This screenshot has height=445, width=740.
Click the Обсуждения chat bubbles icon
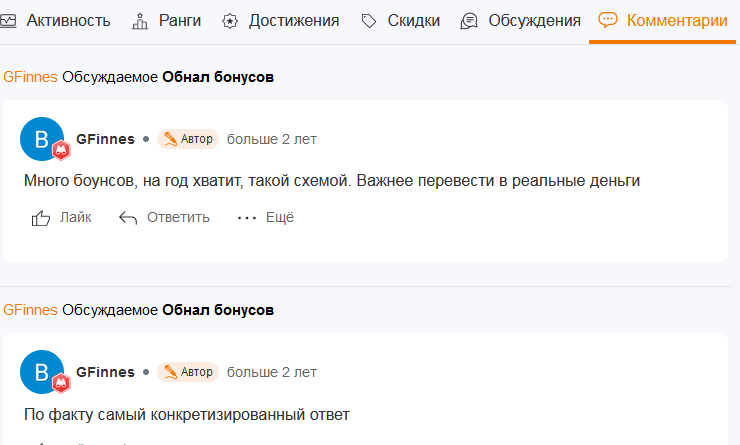469,21
